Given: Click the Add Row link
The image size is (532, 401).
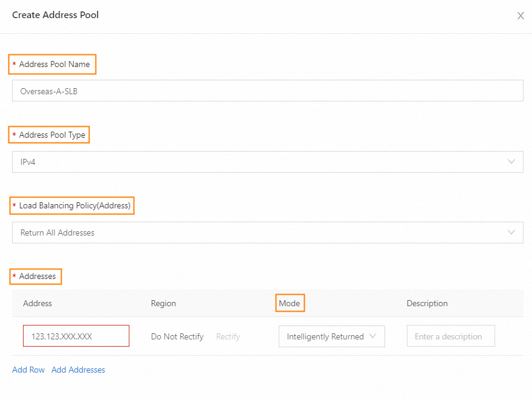Looking at the screenshot, I should 28,370.
